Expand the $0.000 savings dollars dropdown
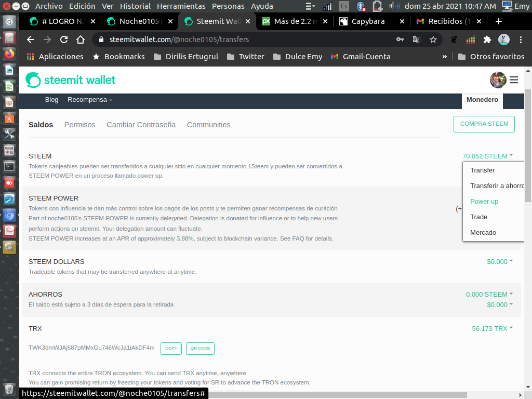 [500, 304]
